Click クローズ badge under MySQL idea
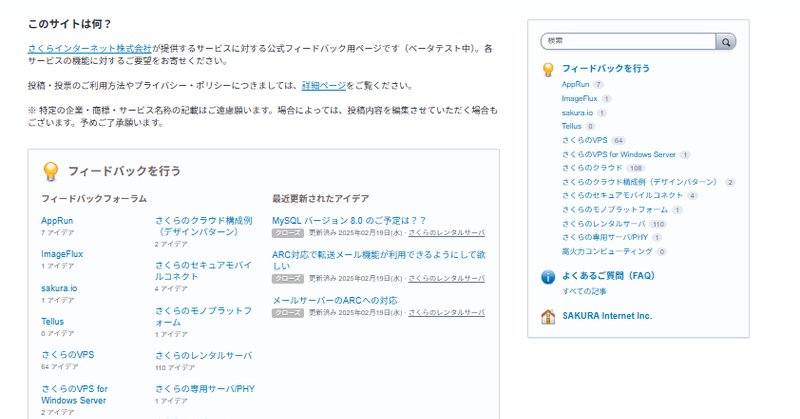This screenshot has height=419, width=800. tap(288, 233)
